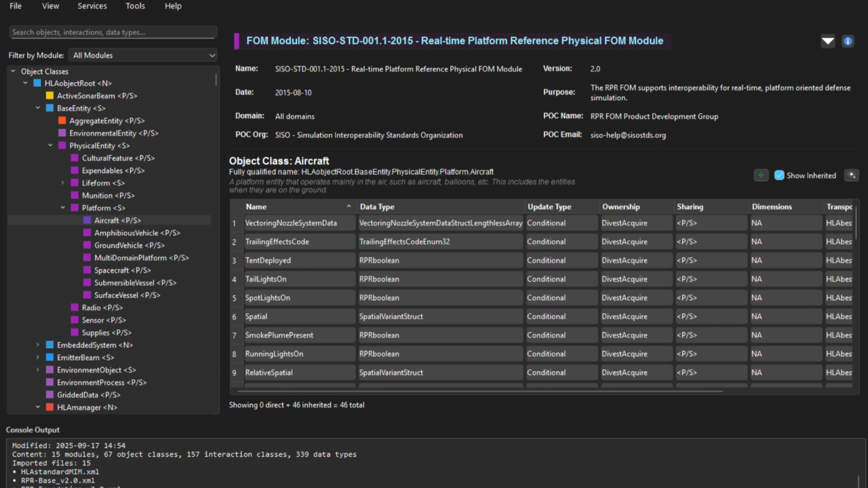Open the Tools menu
This screenshot has height=488, width=868.
click(x=135, y=6)
